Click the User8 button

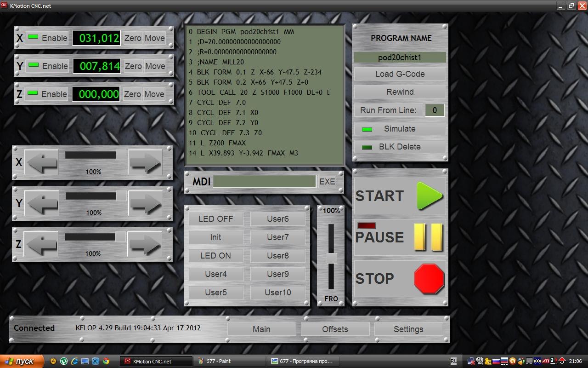click(278, 256)
